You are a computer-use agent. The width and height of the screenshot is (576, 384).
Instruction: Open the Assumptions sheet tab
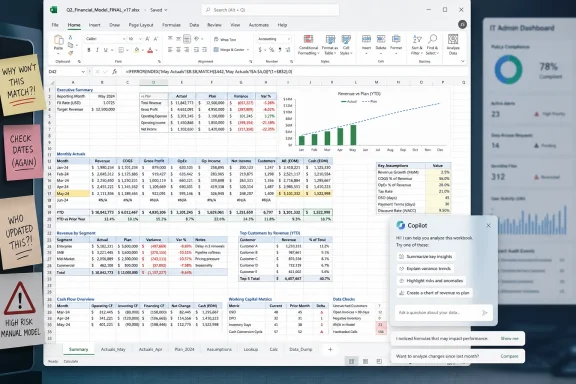[219, 349]
